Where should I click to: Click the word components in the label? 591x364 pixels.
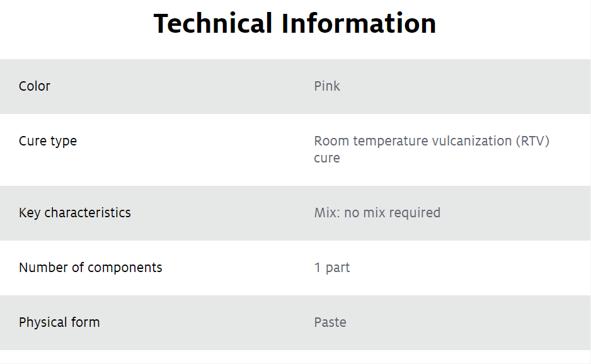pos(125,268)
